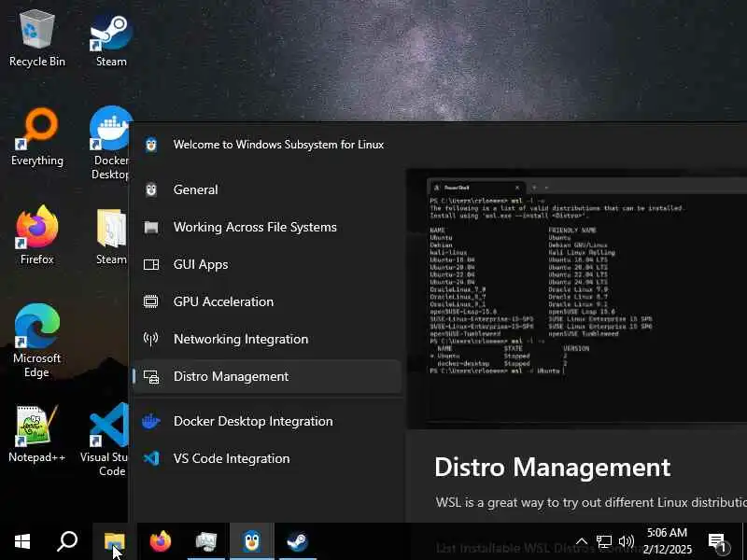This screenshot has width=747, height=560.
Task: Click the penguin icon beside General
Action: [x=151, y=189]
